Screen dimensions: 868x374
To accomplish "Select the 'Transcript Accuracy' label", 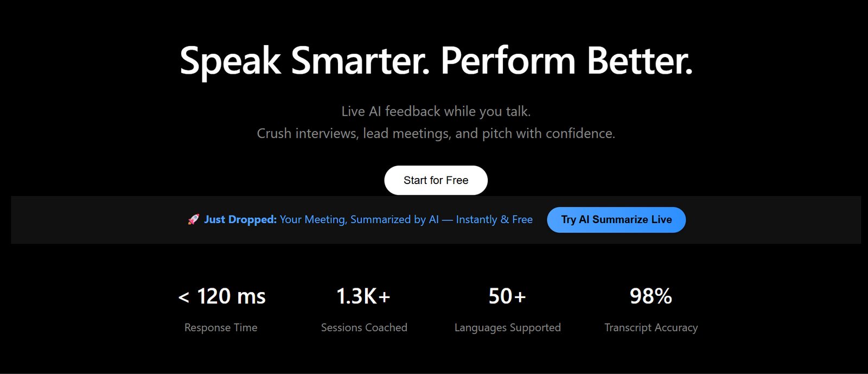I will pos(651,327).
